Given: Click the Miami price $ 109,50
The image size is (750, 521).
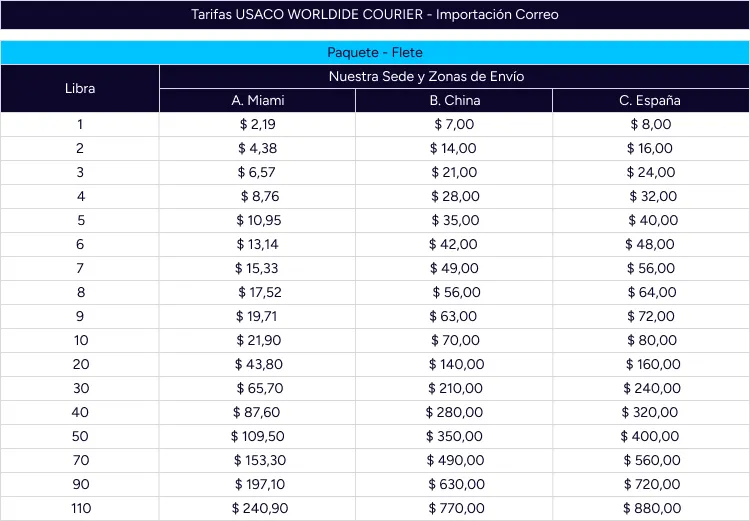Looking at the screenshot, I should coord(258,436).
